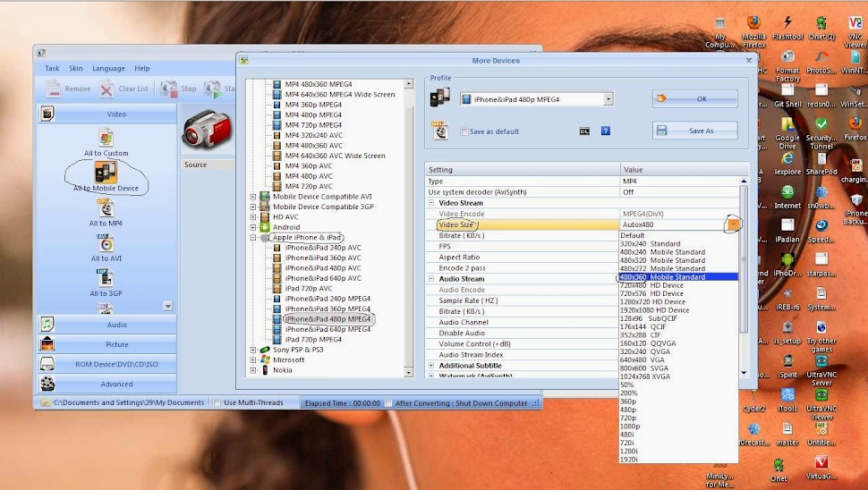The image size is (868, 490).
Task: Pick the All to 3GP icon
Action: pos(106,278)
